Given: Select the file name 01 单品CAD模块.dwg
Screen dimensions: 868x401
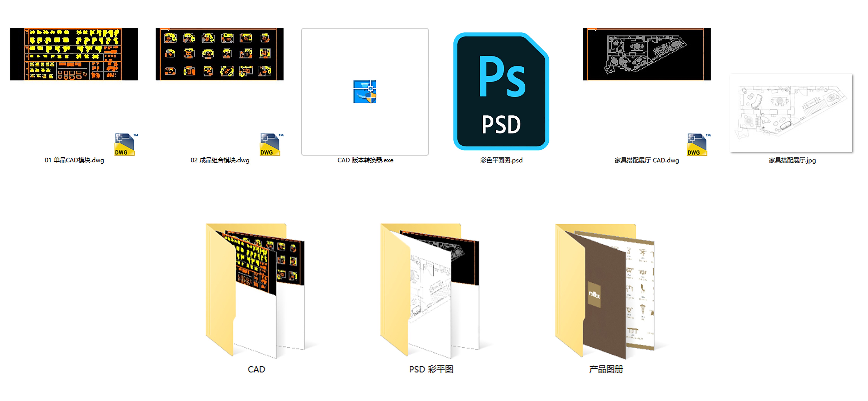Looking at the screenshot, I should [74, 160].
